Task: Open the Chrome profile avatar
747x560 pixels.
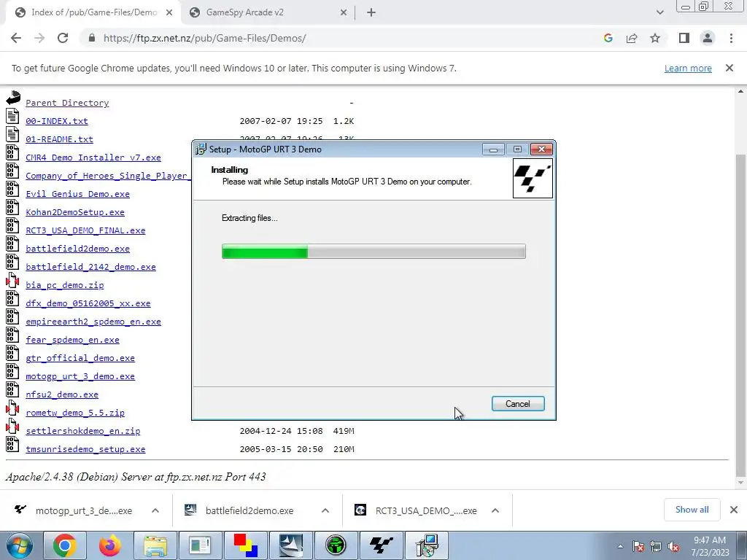Action: pos(708,38)
